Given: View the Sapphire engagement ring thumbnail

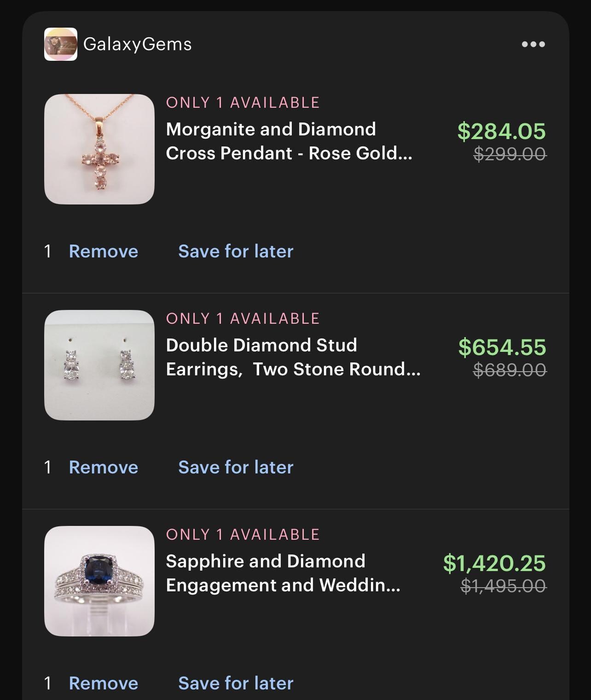Looking at the screenshot, I should pyautogui.click(x=99, y=581).
